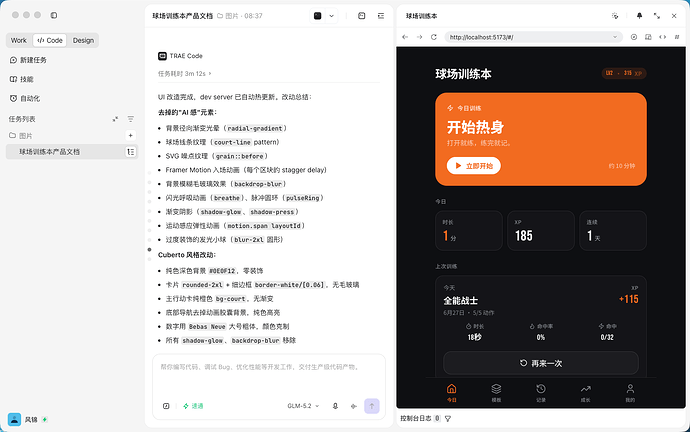Open the 风锦 user profile avatar
The image size is (690, 432).
point(15,419)
